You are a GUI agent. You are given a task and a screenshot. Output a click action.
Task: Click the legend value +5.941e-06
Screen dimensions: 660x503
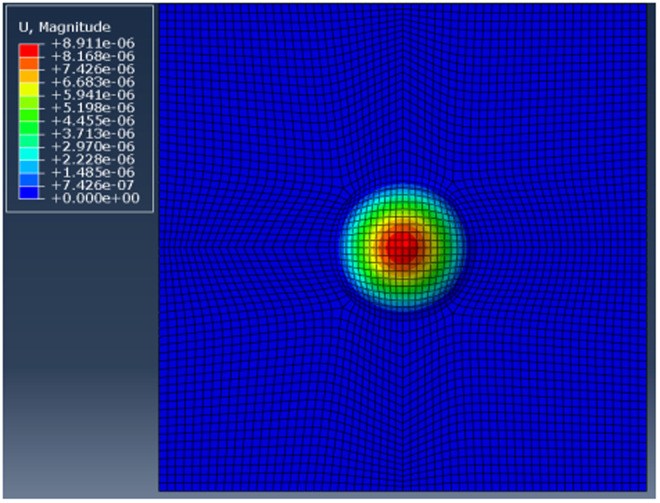point(93,95)
